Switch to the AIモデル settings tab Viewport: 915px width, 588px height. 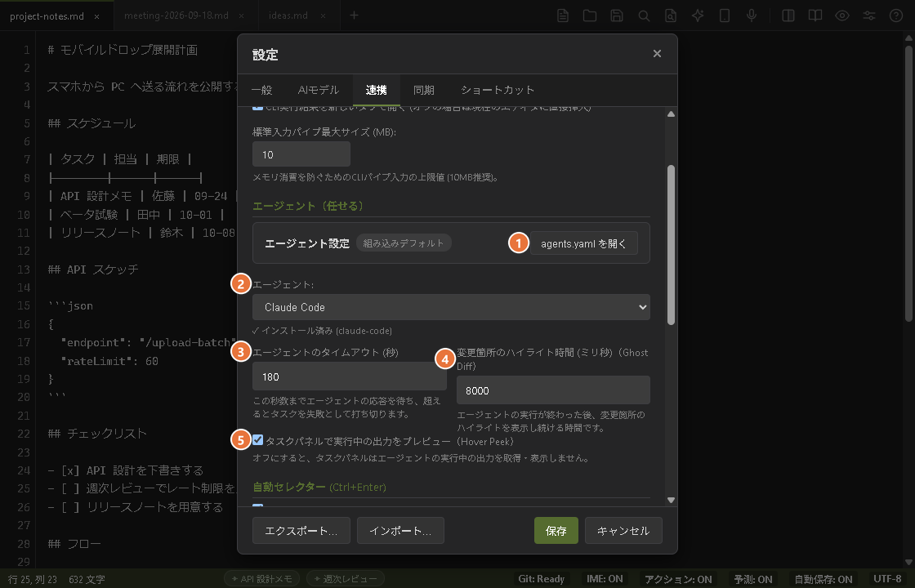point(318,90)
